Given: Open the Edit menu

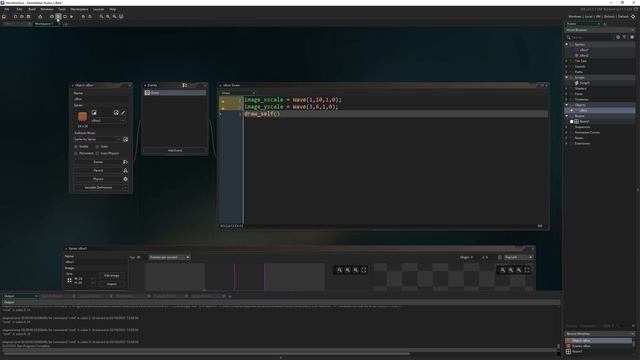Looking at the screenshot, I should coord(19,9).
